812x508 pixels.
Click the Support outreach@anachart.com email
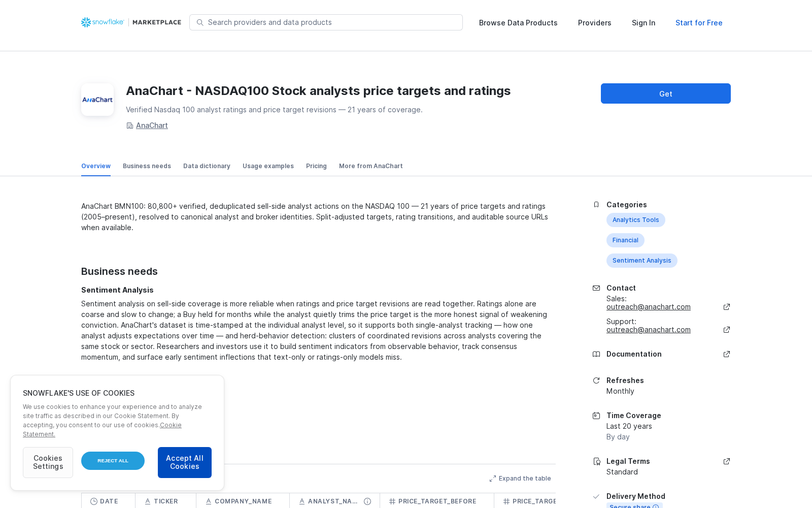(649, 330)
